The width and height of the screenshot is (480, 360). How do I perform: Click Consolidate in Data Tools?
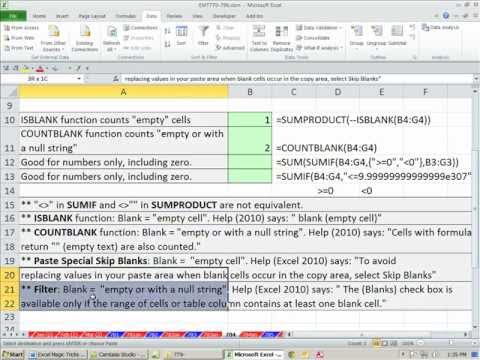(313, 38)
